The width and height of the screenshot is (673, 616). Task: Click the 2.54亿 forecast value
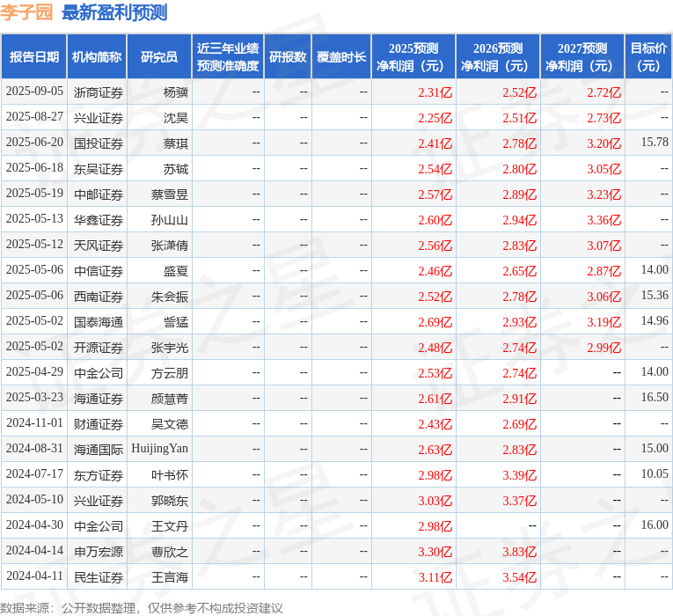click(x=435, y=169)
